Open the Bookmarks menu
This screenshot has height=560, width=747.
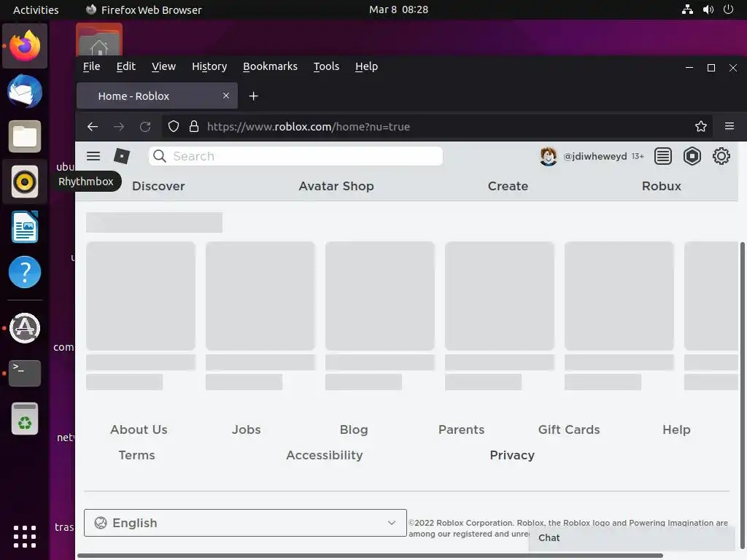[270, 66]
